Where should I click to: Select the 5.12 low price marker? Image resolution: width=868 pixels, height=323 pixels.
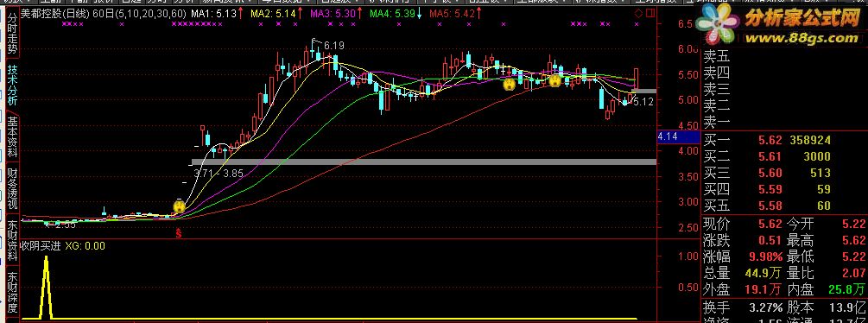[x=643, y=102]
